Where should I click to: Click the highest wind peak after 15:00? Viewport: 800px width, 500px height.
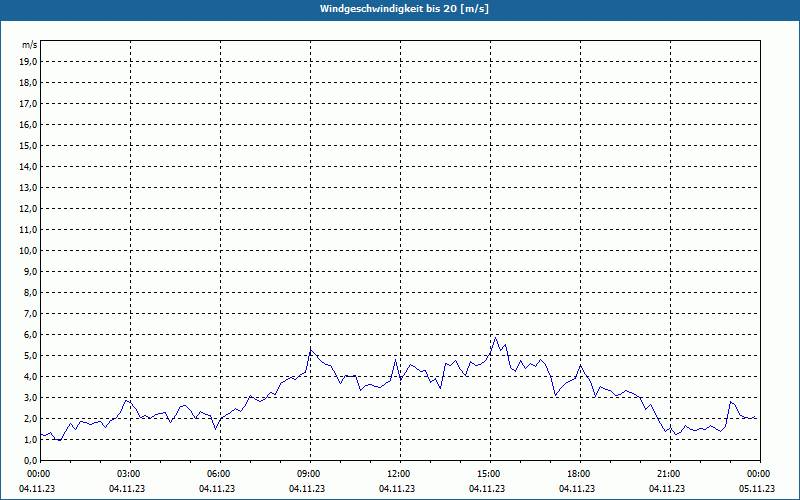(495, 337)
